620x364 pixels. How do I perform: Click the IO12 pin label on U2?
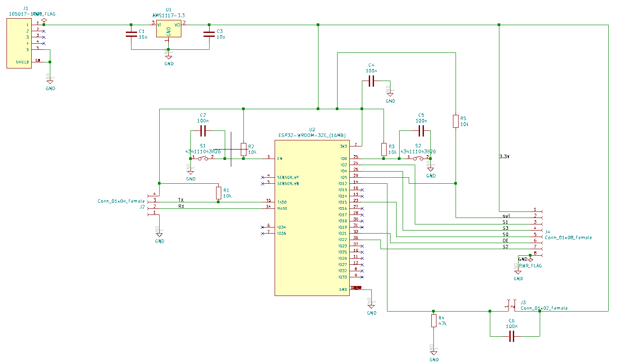(343, 184)
